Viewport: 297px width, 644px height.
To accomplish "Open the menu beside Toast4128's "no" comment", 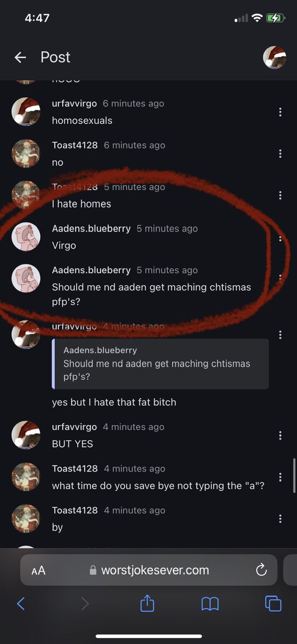I will [x=280, y=153].
